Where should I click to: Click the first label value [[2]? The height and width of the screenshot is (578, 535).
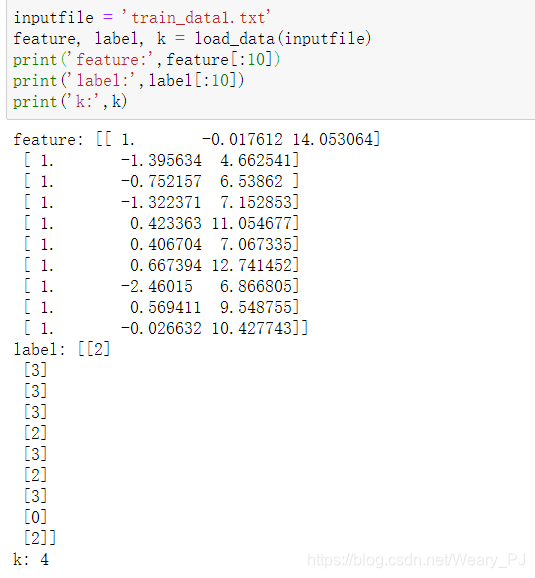click(x=94, y=349)
